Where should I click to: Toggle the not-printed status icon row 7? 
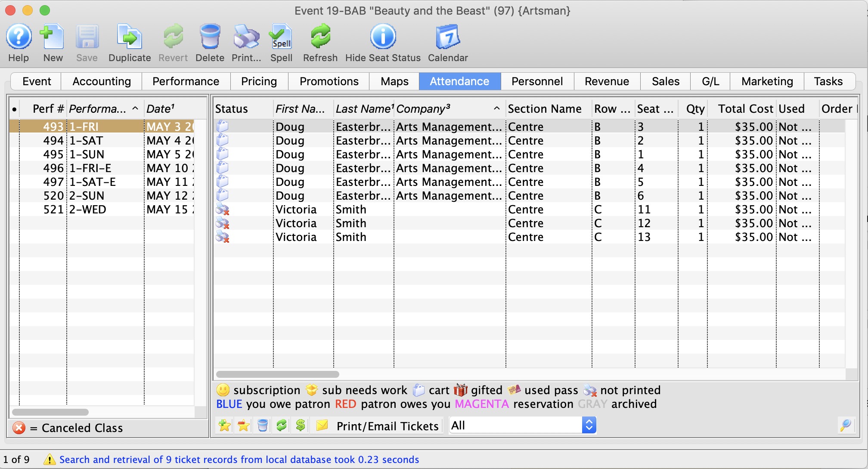tap(224, 209)
